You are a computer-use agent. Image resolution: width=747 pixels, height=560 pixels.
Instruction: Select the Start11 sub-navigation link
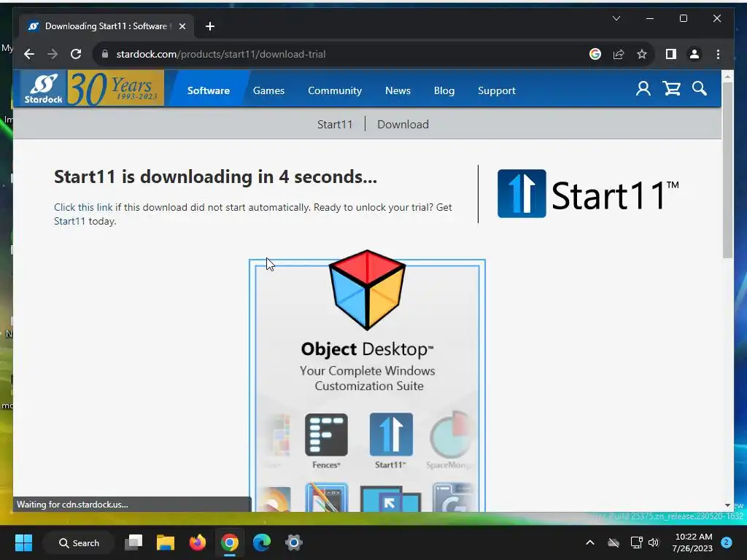coord(335,124)
